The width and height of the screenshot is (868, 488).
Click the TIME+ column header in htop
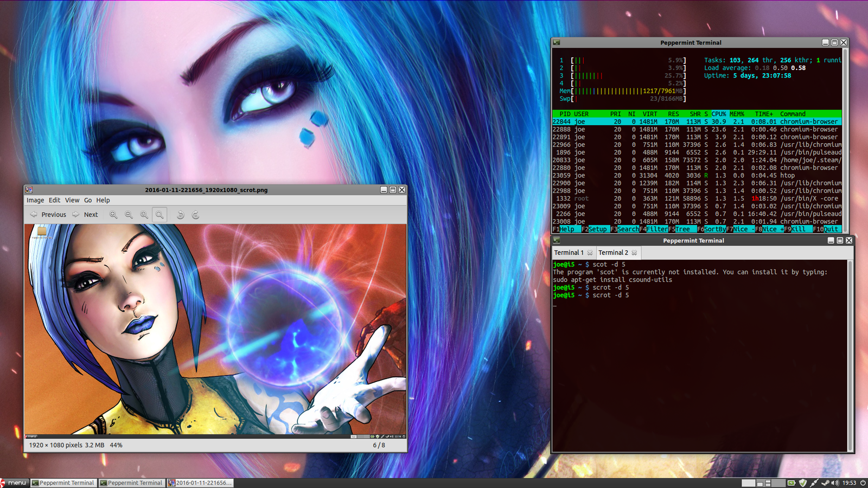pos(764,114)
